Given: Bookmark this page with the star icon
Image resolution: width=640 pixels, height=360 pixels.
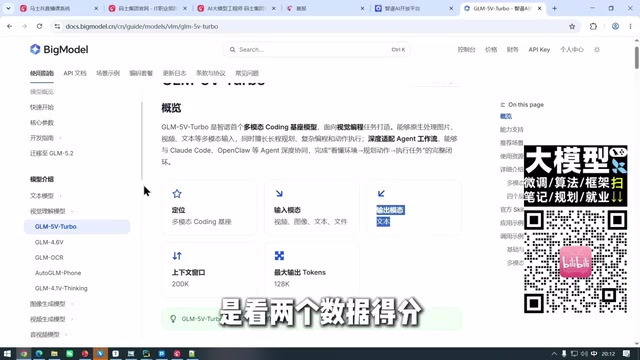Looking at the screenshot, I should [572, 26].
